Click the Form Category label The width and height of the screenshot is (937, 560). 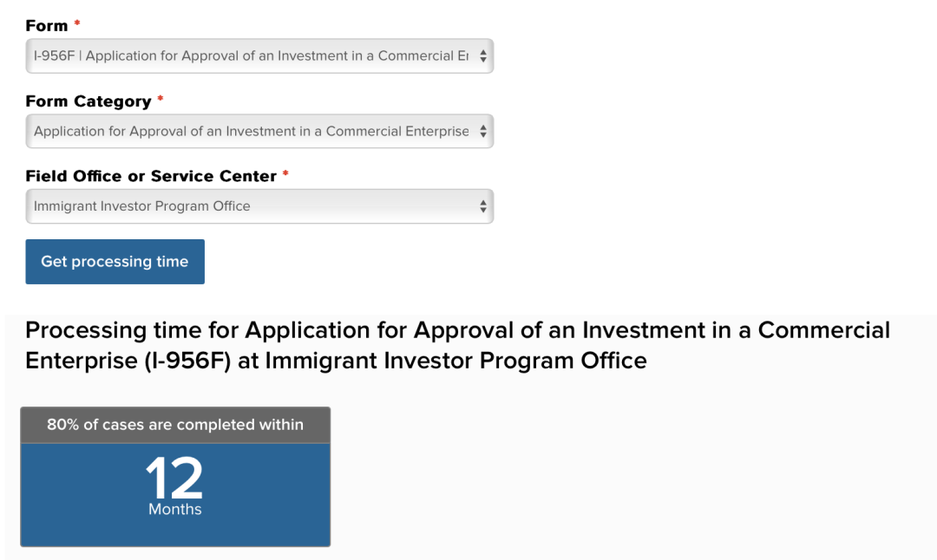pos(88,101)
